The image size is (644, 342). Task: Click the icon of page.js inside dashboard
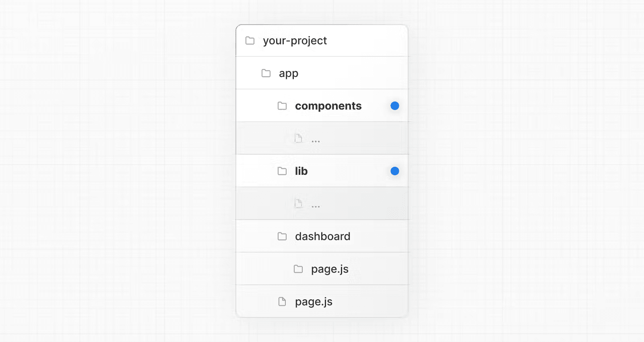point(298,269)
